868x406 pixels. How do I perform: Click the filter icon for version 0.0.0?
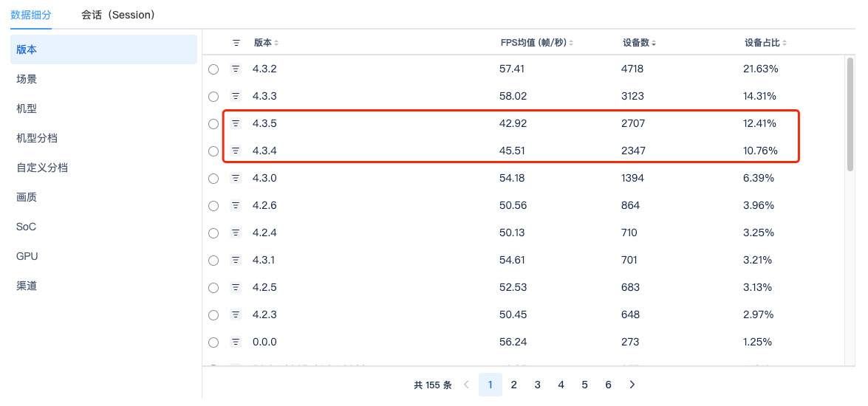pyautogui.click(x=236, y=342)
